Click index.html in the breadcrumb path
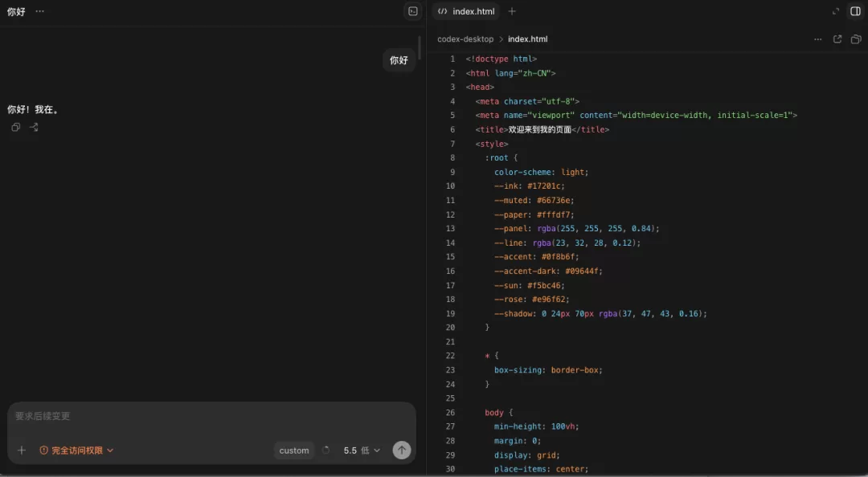 click(x=527, y=39)
